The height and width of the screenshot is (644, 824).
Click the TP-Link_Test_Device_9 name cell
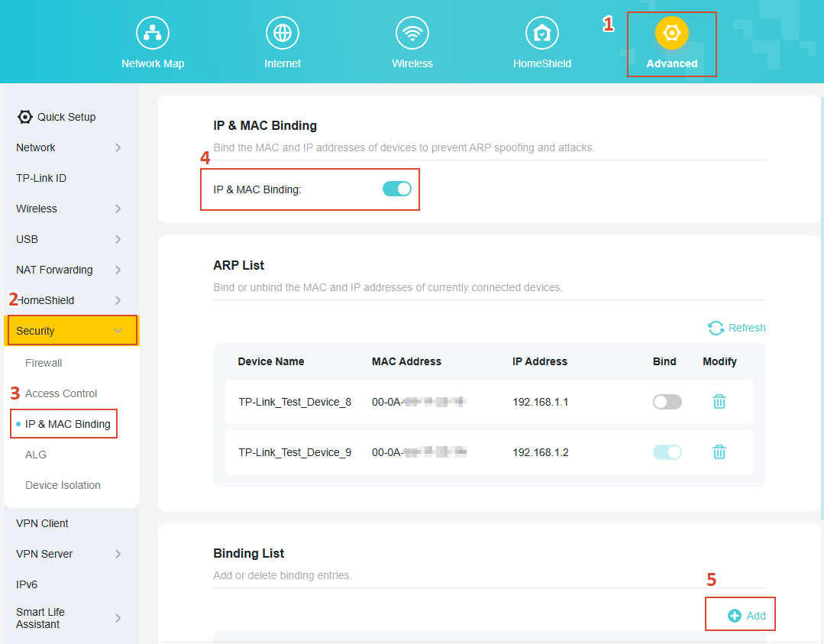click(x=295, y=452)
